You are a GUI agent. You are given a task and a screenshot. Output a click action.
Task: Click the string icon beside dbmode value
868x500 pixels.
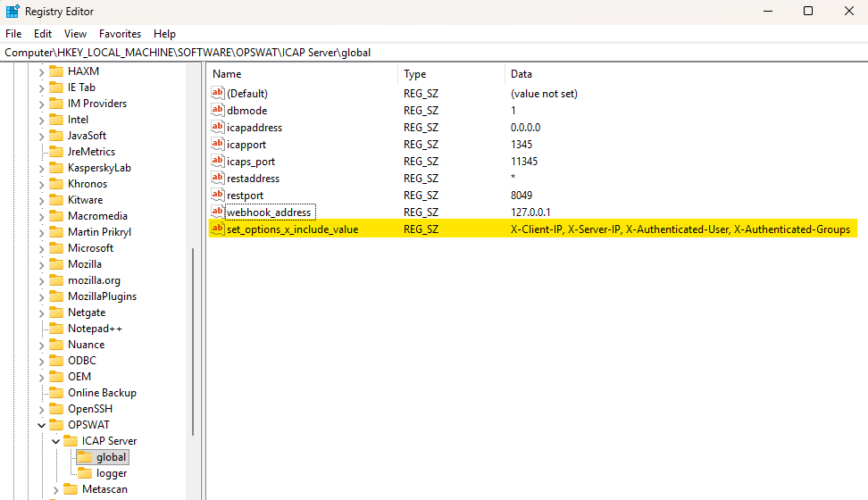click(x=218, y=111)
